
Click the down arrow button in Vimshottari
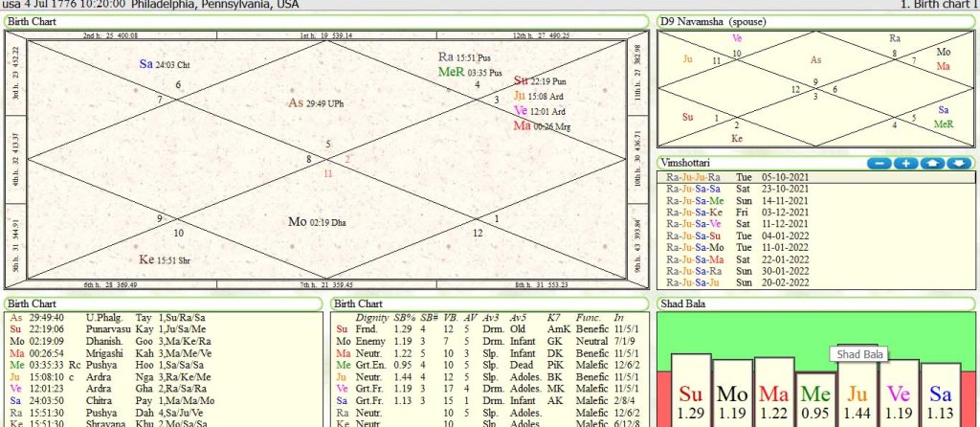959,163
